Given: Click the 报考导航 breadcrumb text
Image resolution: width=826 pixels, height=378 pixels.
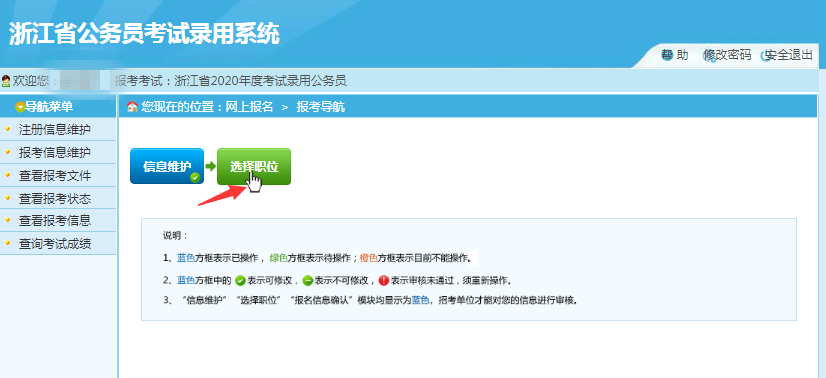Looking at the screenshot, I should 321,107.
